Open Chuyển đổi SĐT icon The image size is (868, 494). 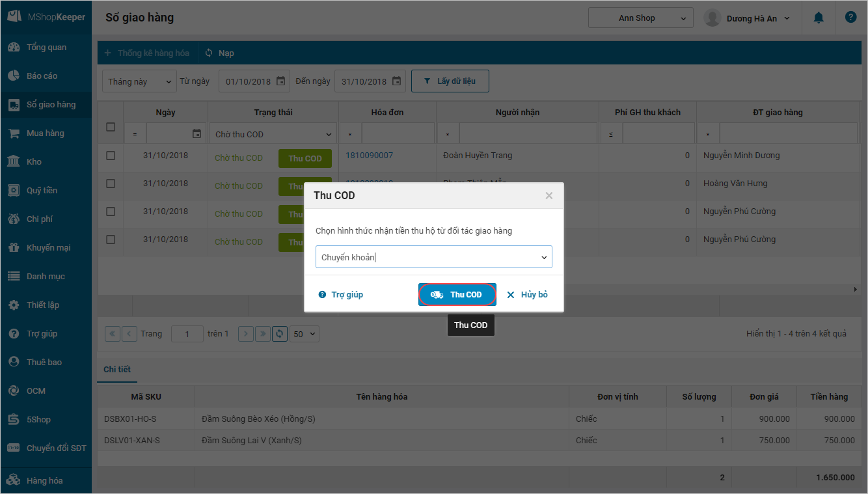pos(13,448)
